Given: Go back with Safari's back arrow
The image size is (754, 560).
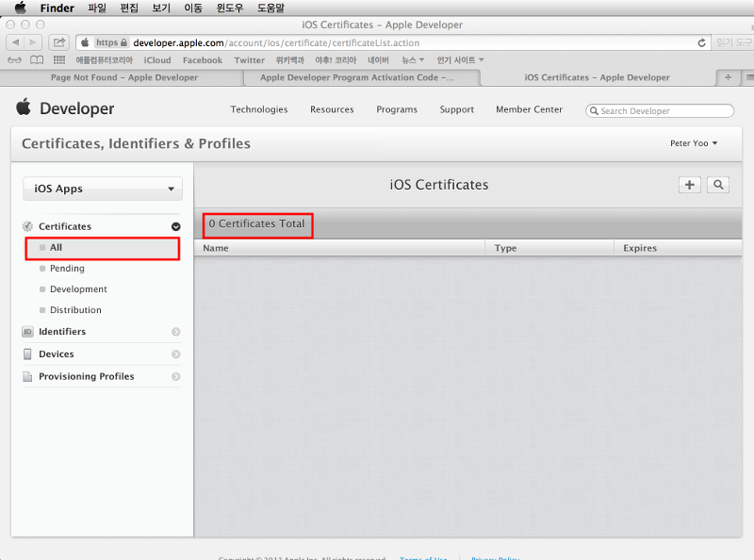Looking at the screenshot, I should click(15, 42).
